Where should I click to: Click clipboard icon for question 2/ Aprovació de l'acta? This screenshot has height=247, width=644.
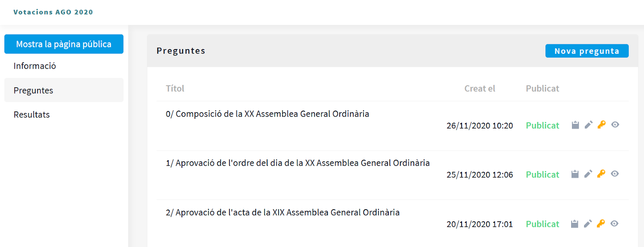pos(574,224)
